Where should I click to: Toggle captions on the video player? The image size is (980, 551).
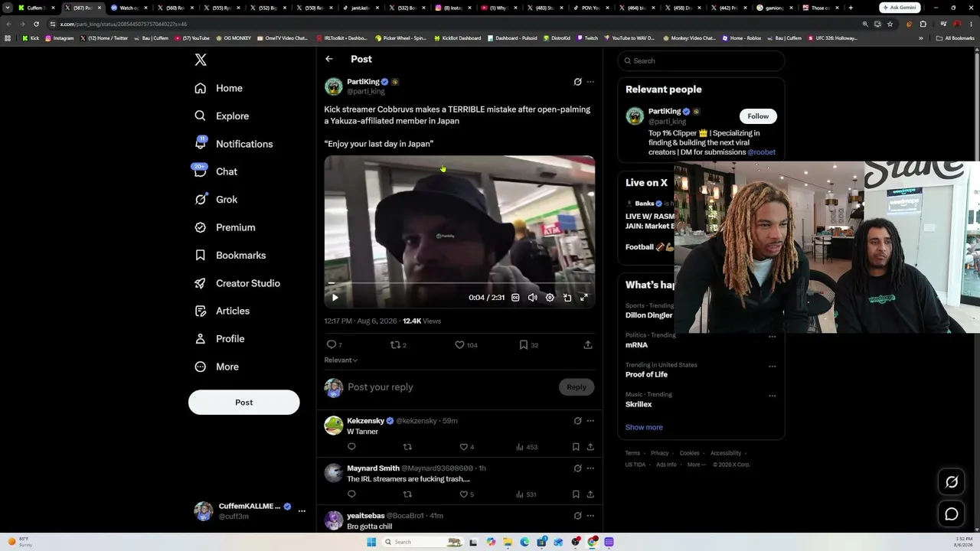pyautogui.click(x=515, y=298)
